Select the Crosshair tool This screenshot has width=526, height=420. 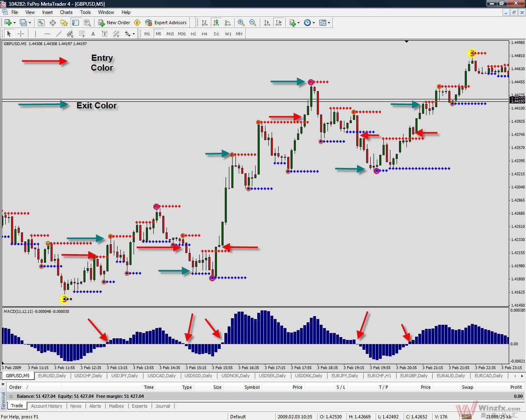[x=21, y=34]
